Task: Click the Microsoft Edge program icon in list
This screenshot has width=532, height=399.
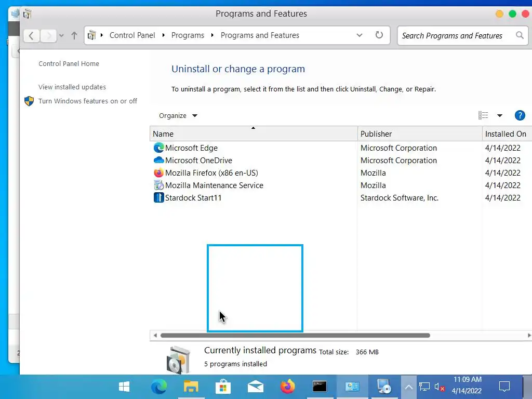Action: [158, 148]
